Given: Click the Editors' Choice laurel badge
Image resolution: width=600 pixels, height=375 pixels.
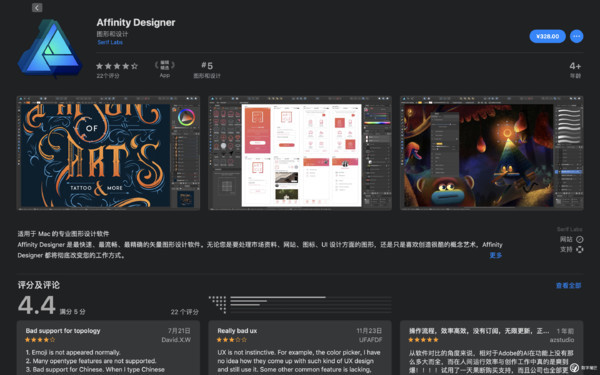Looking at the screenshot, I should click(x=165, y=68).
